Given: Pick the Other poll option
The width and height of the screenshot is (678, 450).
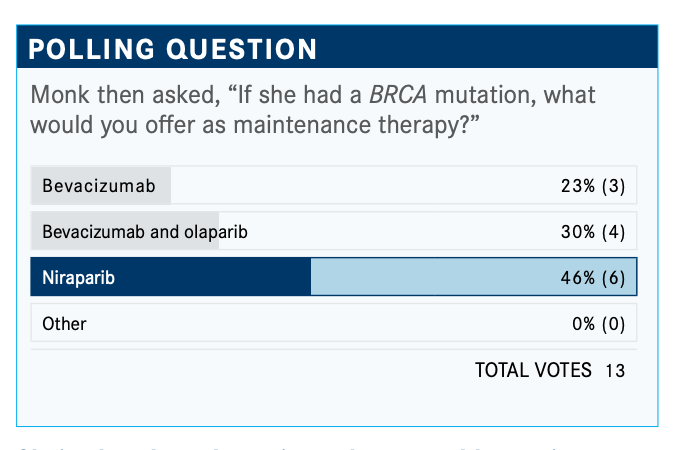Looking at the screenshot, I should click(334, 322).
